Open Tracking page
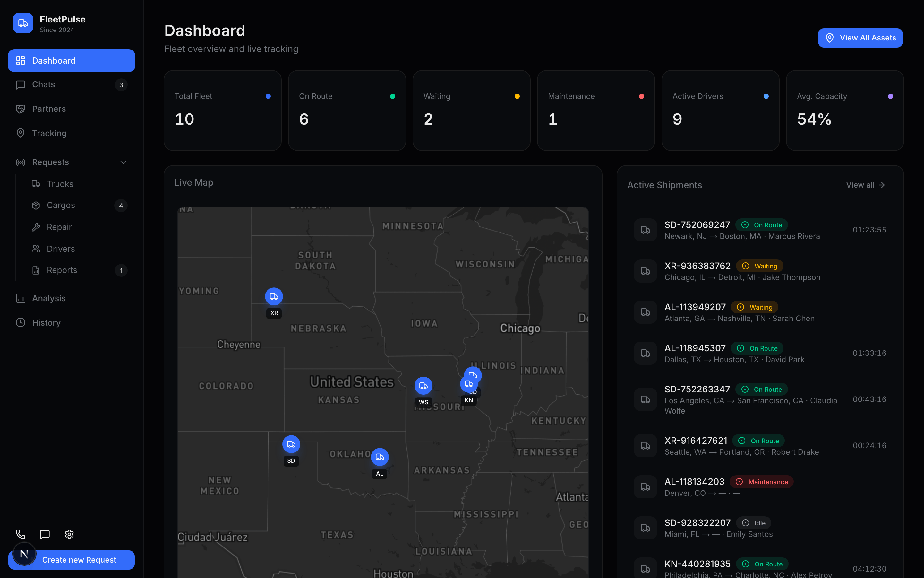924x578 pixels. coord(72,133)
